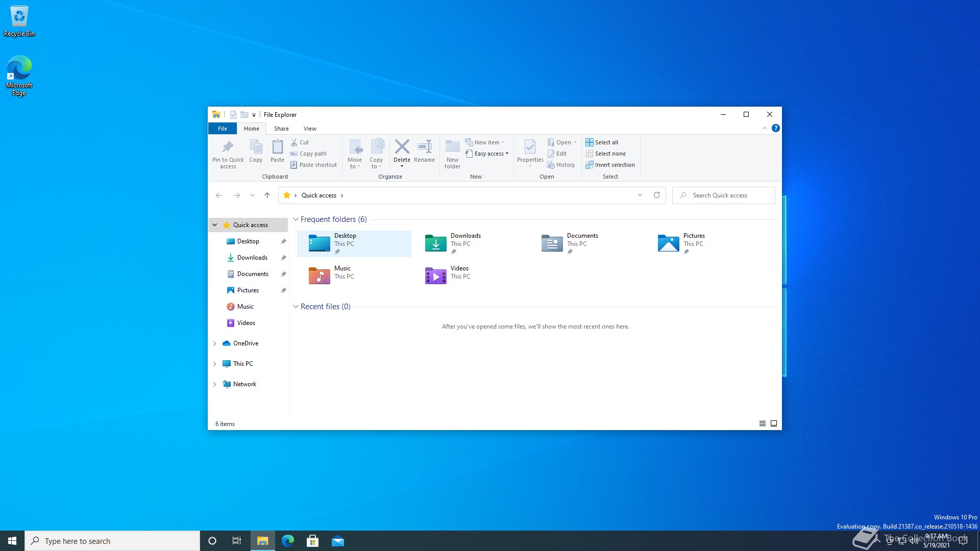Click the Rename ribbon icon
Viewport: 980px width, 551px height.
point(424,147)
